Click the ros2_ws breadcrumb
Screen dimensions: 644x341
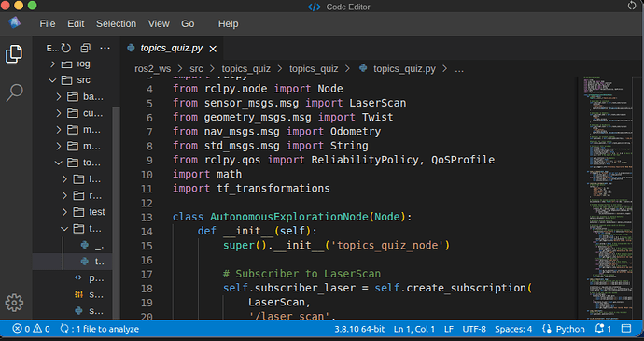pyautogui.click(x=152, y=69)
